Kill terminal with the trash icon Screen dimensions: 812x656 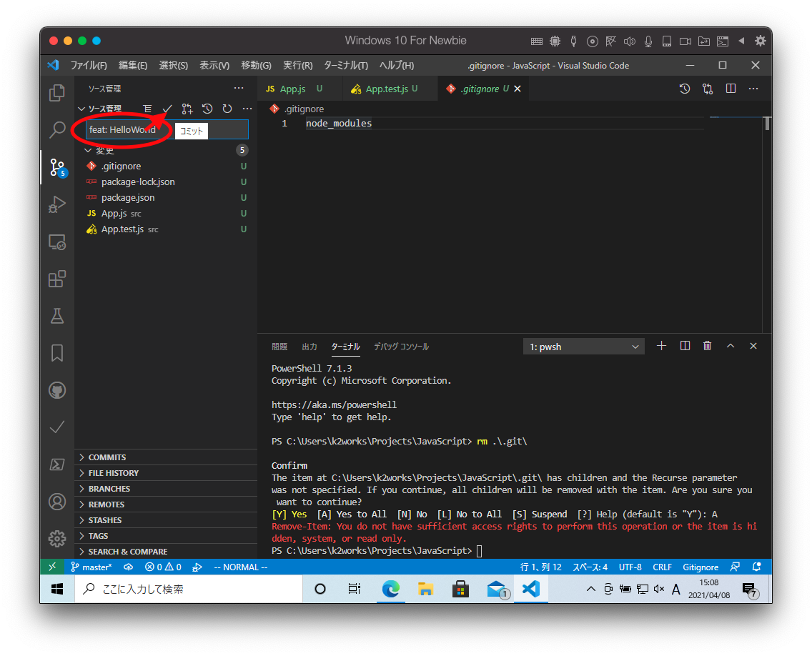[x=707, y=346]
